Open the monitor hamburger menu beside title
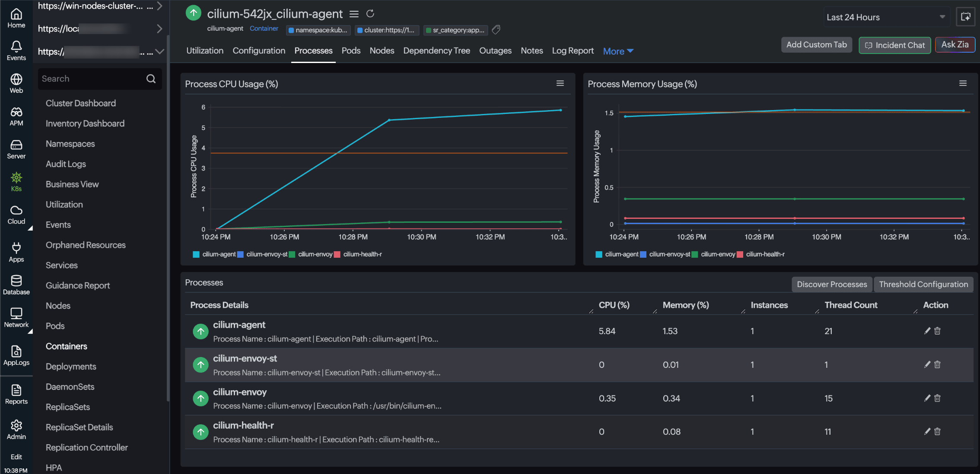Viewport: 980px width, 474px height. (354, 14)
